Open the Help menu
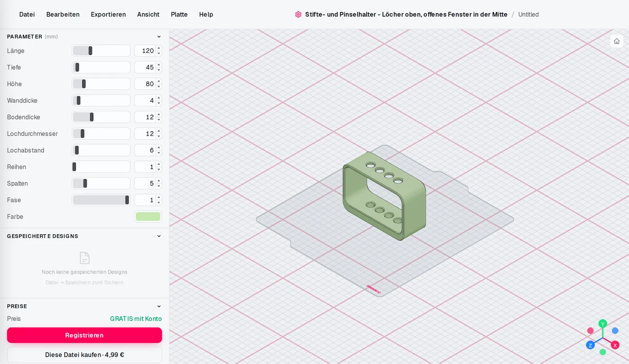629x364 pixels. tap(206, 14)
